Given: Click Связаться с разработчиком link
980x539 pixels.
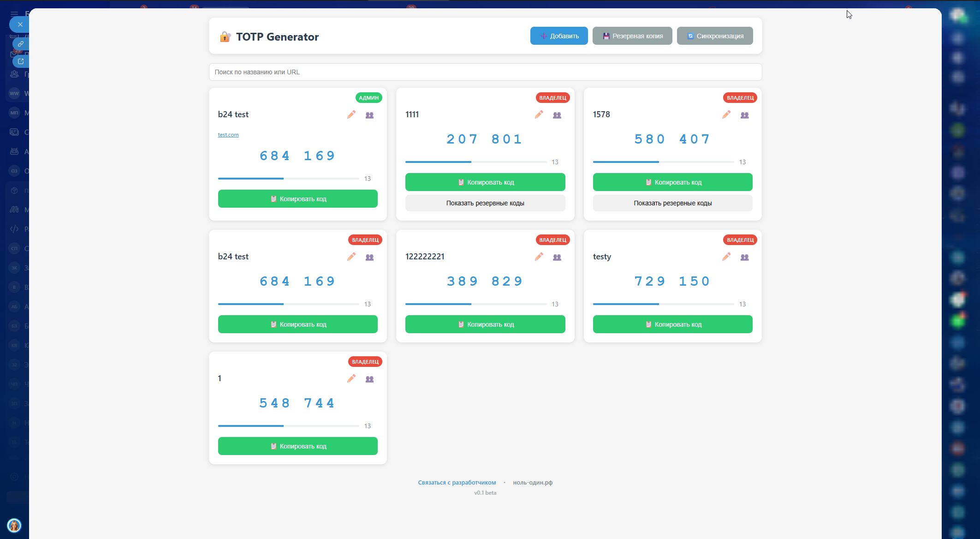Looking at the screenshot, I should pyautogui.click(x=457, y=482).
